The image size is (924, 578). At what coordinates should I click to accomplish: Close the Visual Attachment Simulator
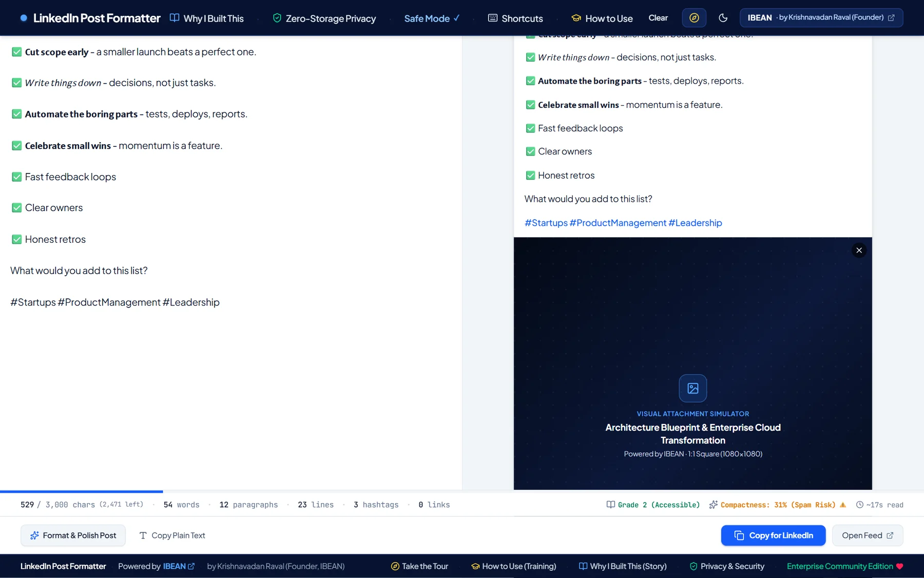pos(859,251)
